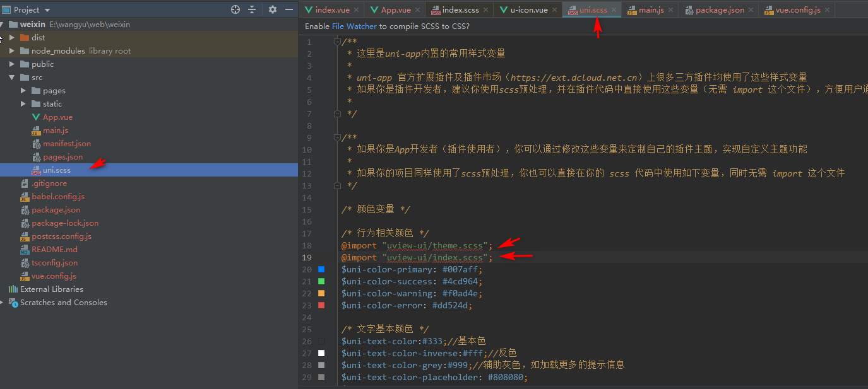Click the Collapse All icon in Project toolbar

(x=251, y=9)
